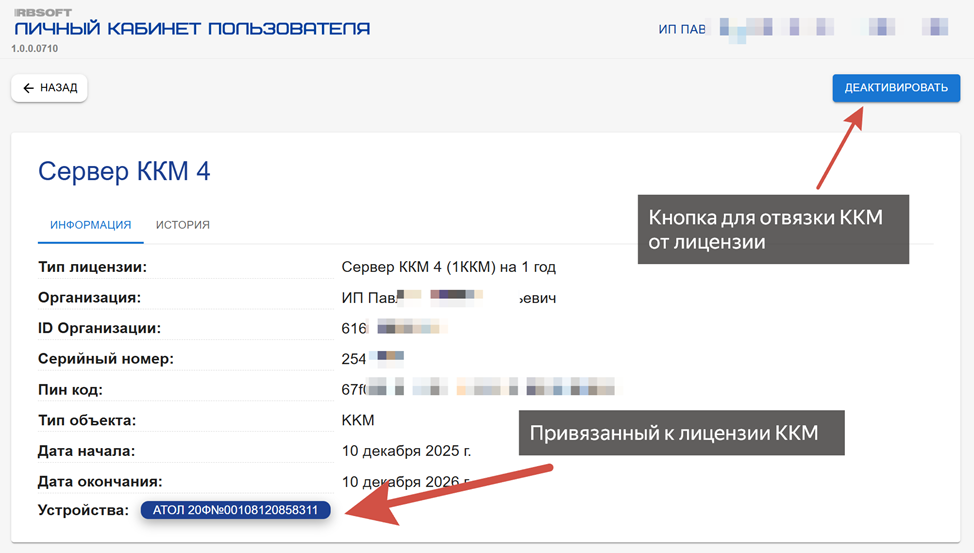Open the Личный кабинет пользователя title link
The image size is (974, 553).
(192, 29)
